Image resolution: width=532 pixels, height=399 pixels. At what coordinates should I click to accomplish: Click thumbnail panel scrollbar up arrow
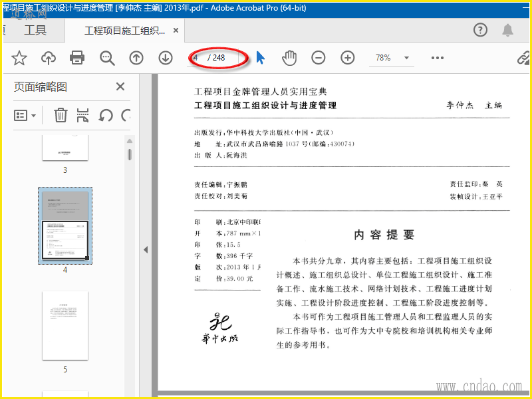pyautogui.click(x=130, y=141)
